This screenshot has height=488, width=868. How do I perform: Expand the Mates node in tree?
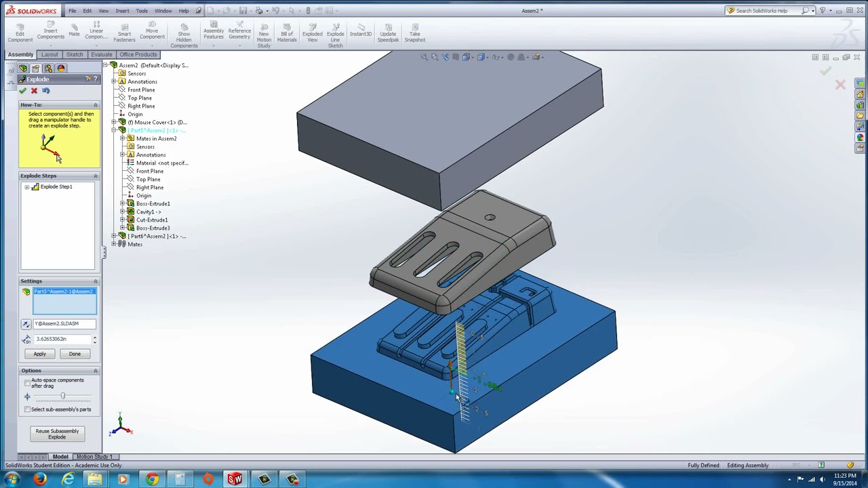(x=114, y=245)
